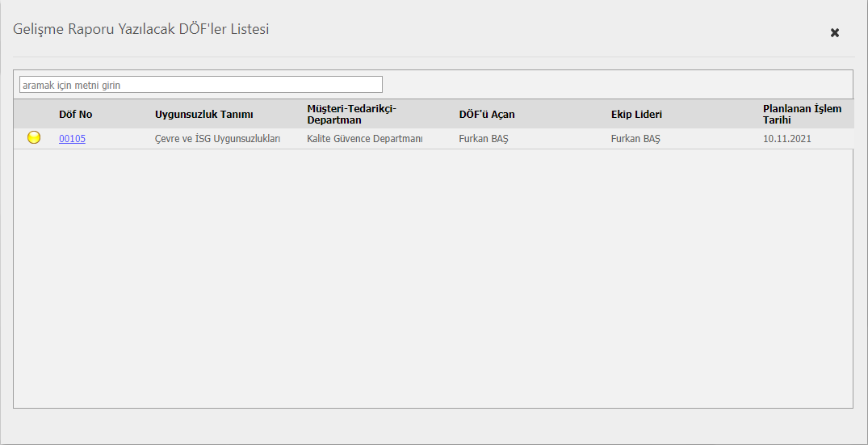Click the dialog title 'Gelişme Raporu Yazılacak DÖF'ler Listesi'

[140, 30]
